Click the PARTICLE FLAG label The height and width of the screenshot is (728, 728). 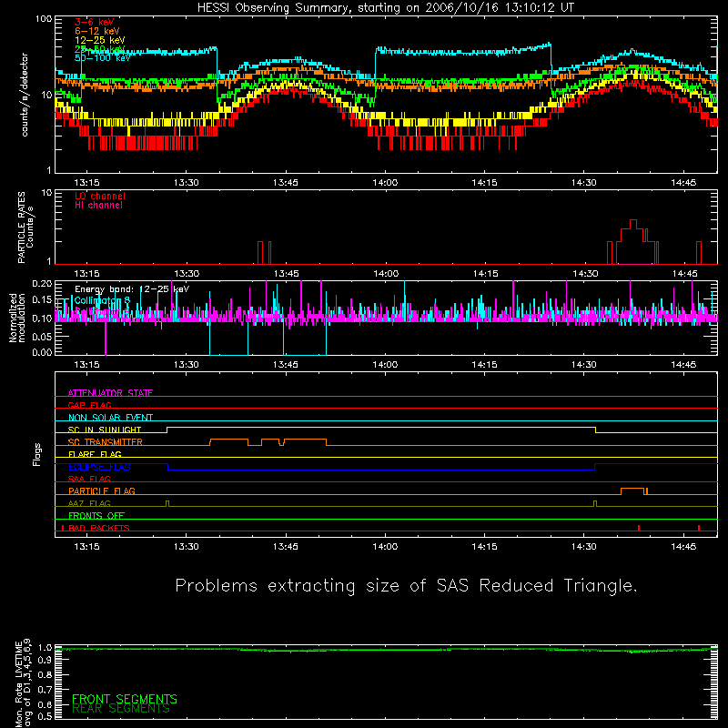click(102, 491)
